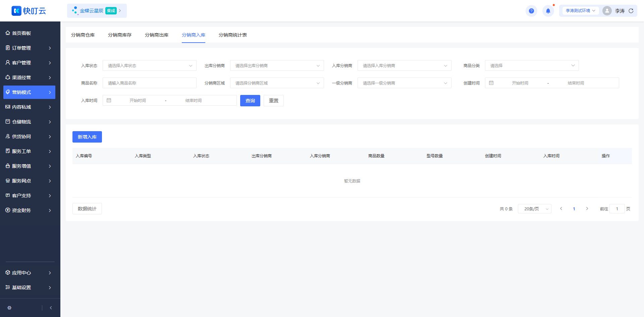Click the 查询 search button
This screenshot has width=644, height=317.
click(x=250, y=101)
